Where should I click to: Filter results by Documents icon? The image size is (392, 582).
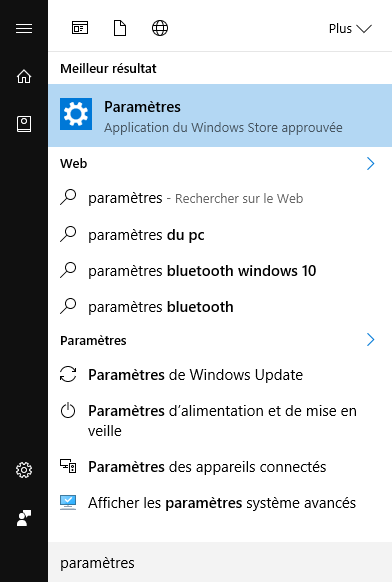(x=120, y=28)
